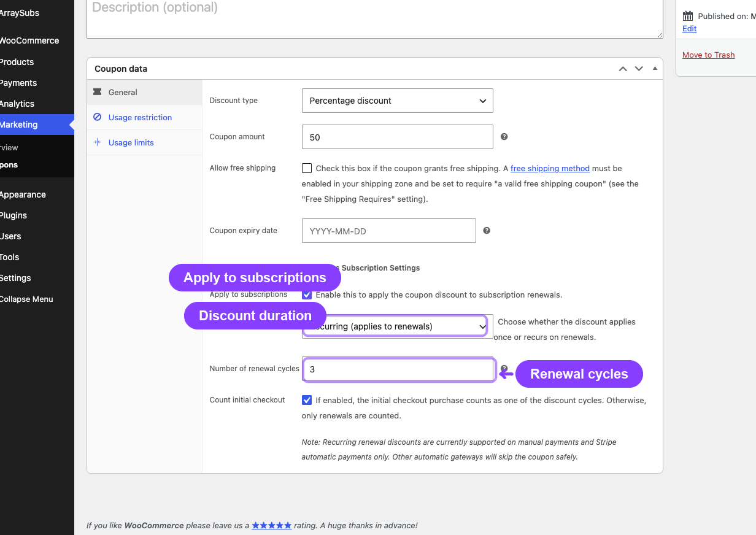Open the Appearance menu
Viewport: 756px width, 535px height.
coord(37,194)
